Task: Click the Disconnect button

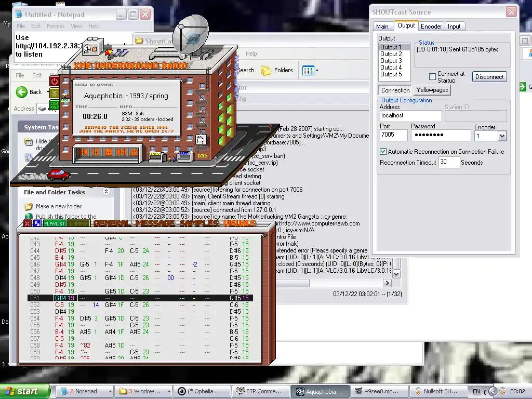Action: (x=489, y=77)
